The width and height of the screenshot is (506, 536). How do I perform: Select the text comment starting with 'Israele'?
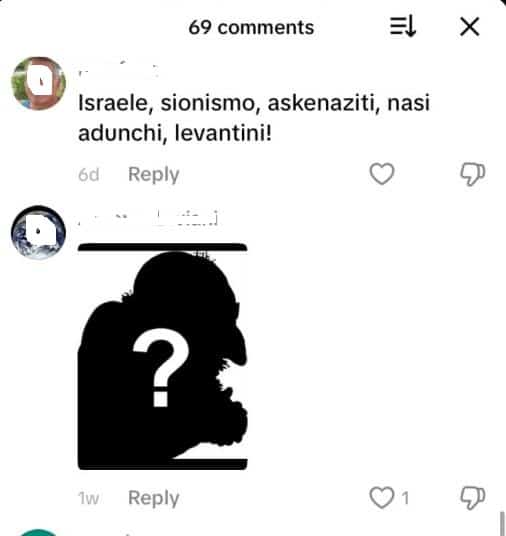254,118
